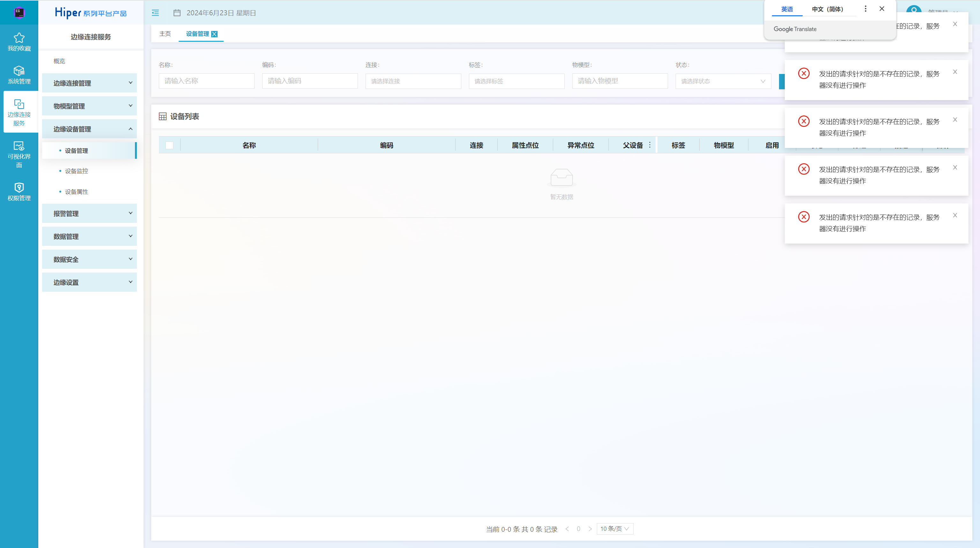Go to previous page arrow
This screenshot has height=548, width=980.
pyautogui.click(x=567, y=529)
